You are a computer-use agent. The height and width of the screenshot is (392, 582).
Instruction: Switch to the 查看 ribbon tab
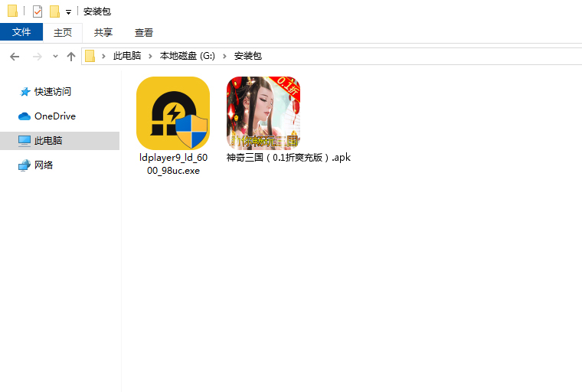tap(144, 32)
